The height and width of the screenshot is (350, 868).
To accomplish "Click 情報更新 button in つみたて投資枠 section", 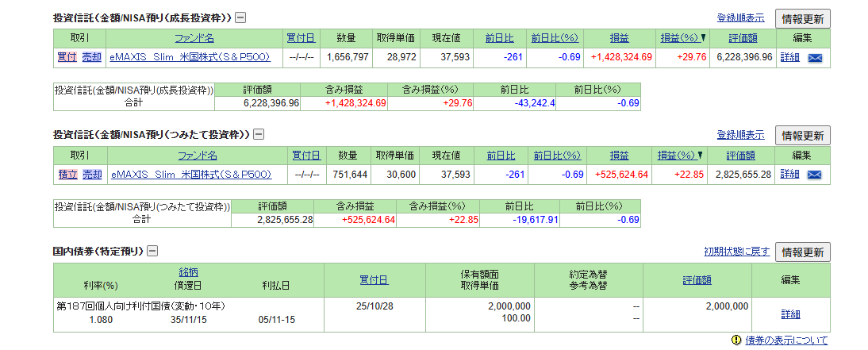I will pyautogui.click(x=802, y=136).
